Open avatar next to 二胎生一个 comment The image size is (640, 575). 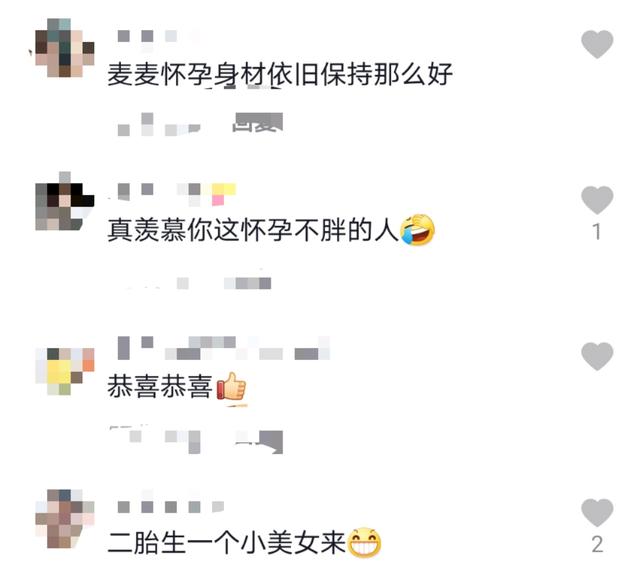pyautogui.click(x=64, y=519)
